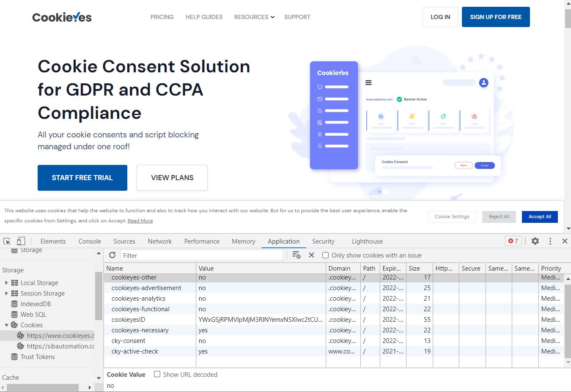Image resolution: width=571 pixels, height=392 pixels.
Task: Clear all cookies with filter icon
Action: (296, 255)
